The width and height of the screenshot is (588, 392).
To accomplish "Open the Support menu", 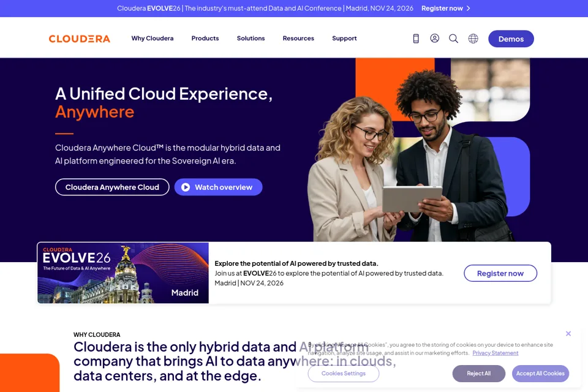I will [344, 38].
